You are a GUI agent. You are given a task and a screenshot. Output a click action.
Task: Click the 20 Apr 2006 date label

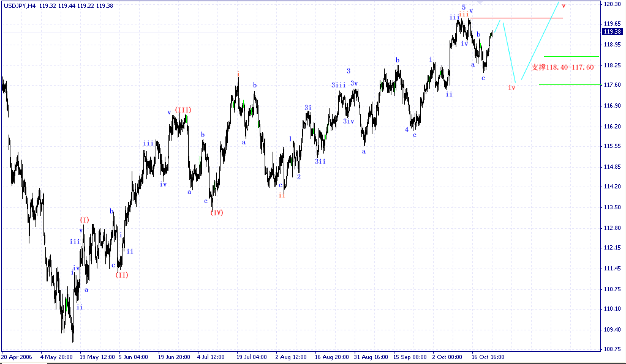(x=17, y=357)
